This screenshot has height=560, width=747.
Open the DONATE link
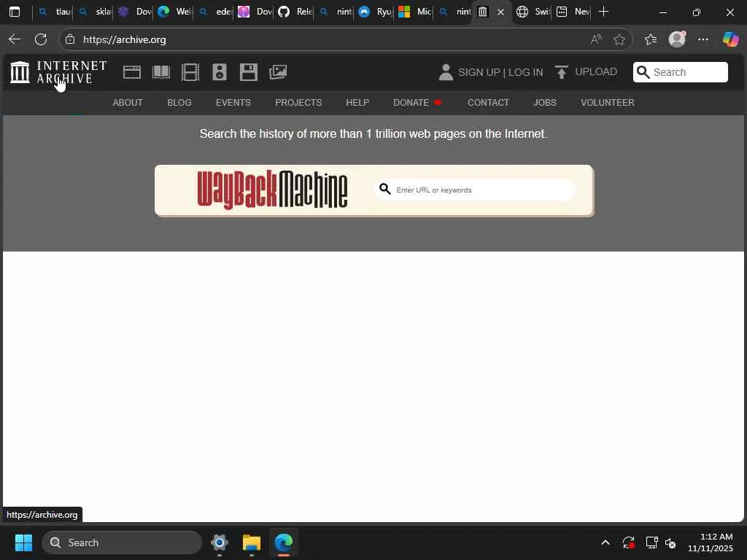pyautogui.click(x=417, y=102)
